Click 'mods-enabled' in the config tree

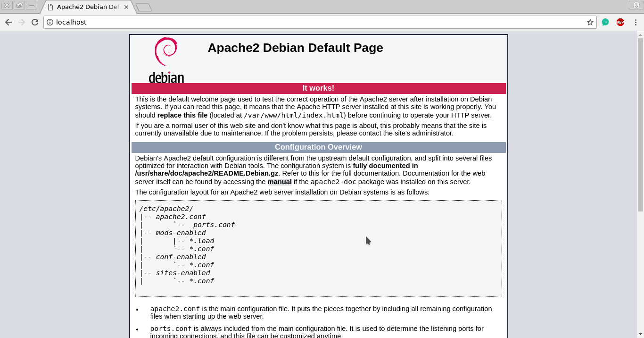pyautogui.click(x=181, y=233)
